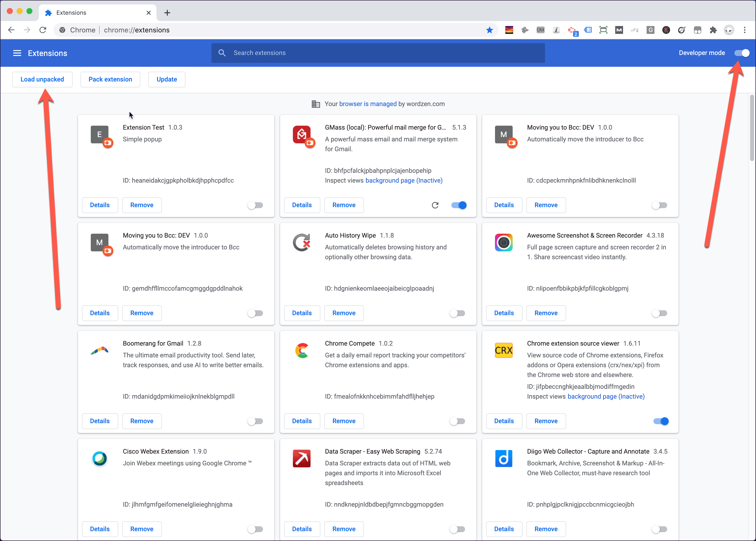This screenshot has width=756, height=541.
Task: Select the Pack extension tab option
Action: click(109, 79)
